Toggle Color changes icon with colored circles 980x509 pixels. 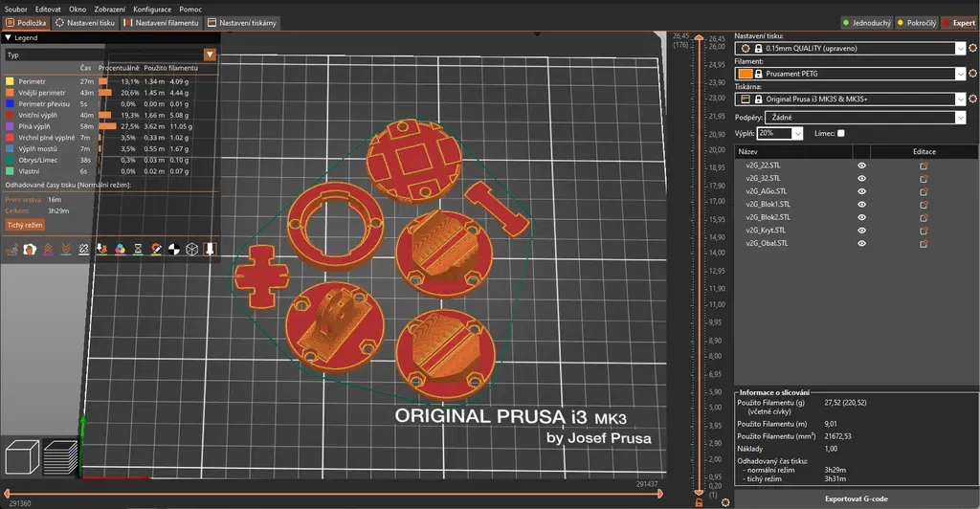pyautogui.click(x=120, y=249)
